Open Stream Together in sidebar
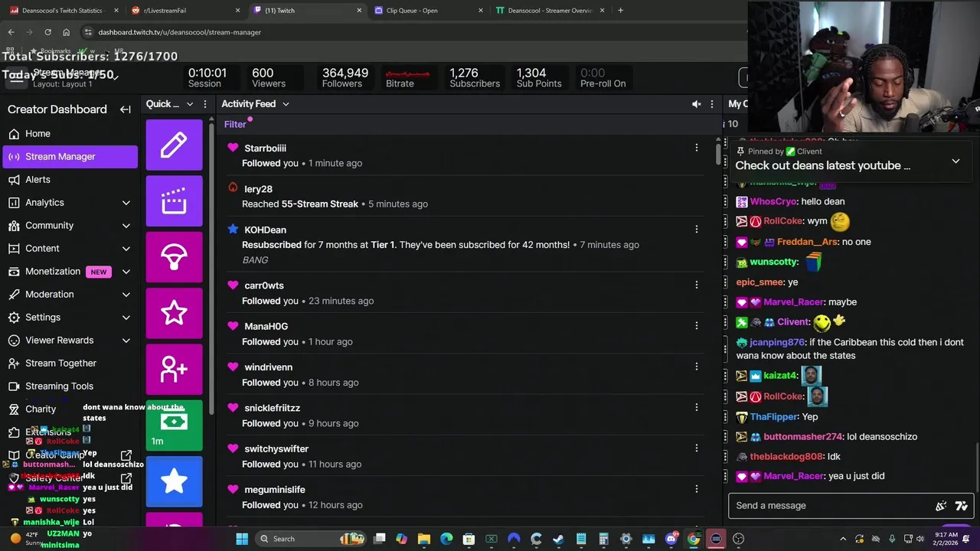 click(x=70, y=364)
